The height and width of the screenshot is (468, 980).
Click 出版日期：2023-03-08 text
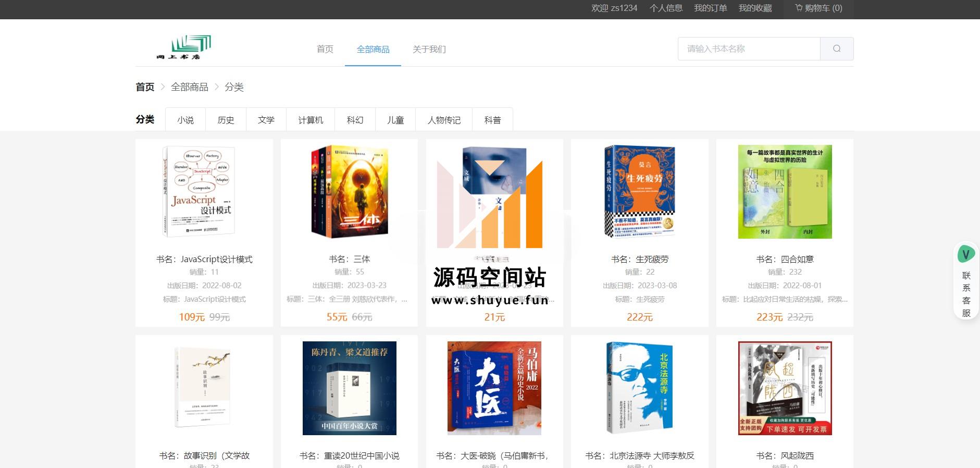(x=640, y=286)
